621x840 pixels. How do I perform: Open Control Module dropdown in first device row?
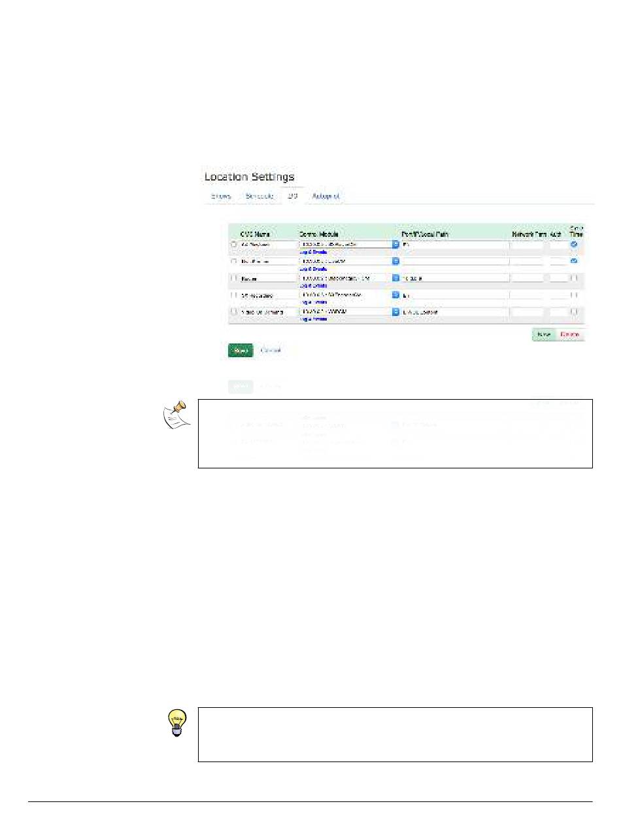tap(349, 244)
